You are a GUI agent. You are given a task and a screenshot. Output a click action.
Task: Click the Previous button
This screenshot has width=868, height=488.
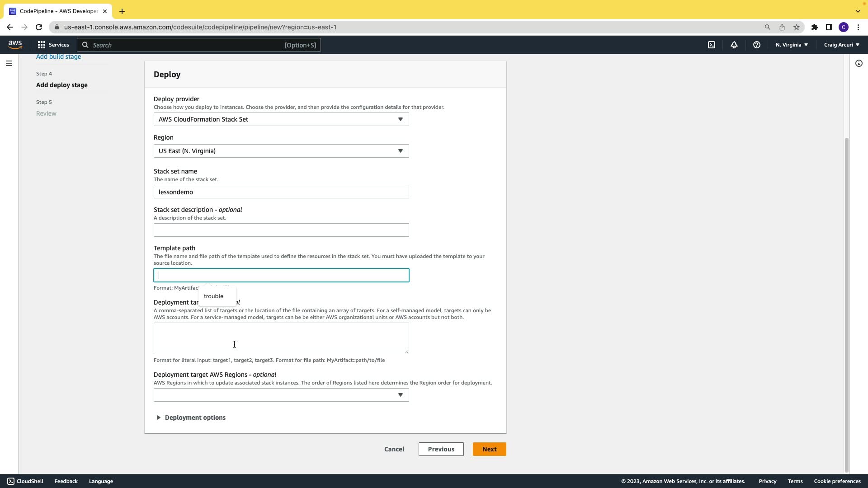(x=441, y=449)
